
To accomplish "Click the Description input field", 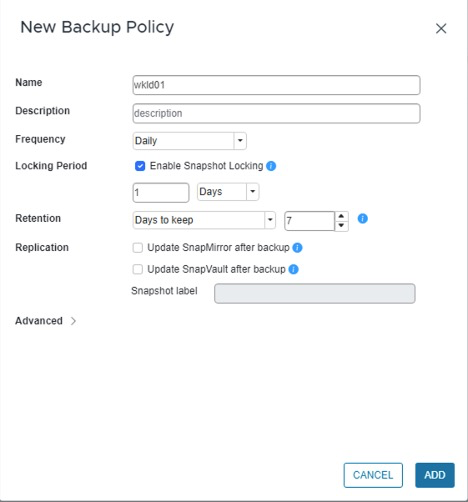I will pos(276,113).
